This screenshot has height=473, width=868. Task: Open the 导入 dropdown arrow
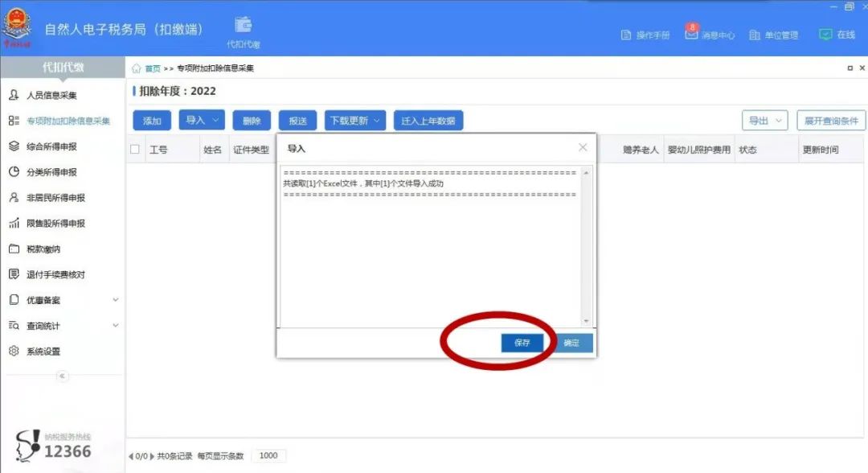[x=215, y=120]
